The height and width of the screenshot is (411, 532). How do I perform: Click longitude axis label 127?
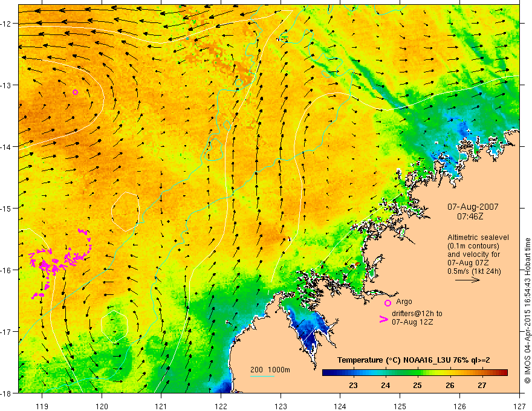coord(519,406)
